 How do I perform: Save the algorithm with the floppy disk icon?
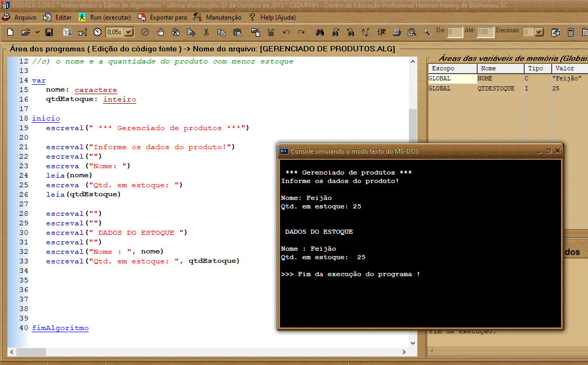pos(49,32)
